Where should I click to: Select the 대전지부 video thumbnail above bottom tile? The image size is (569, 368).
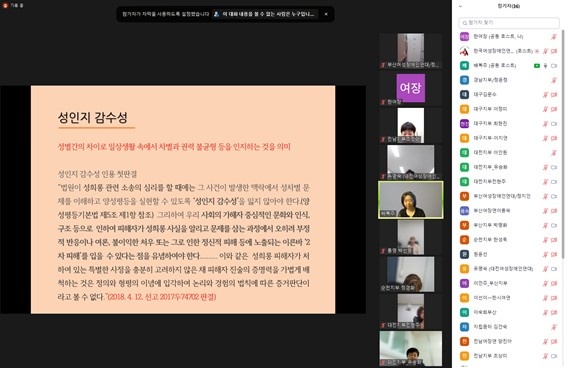coord(410,311)
